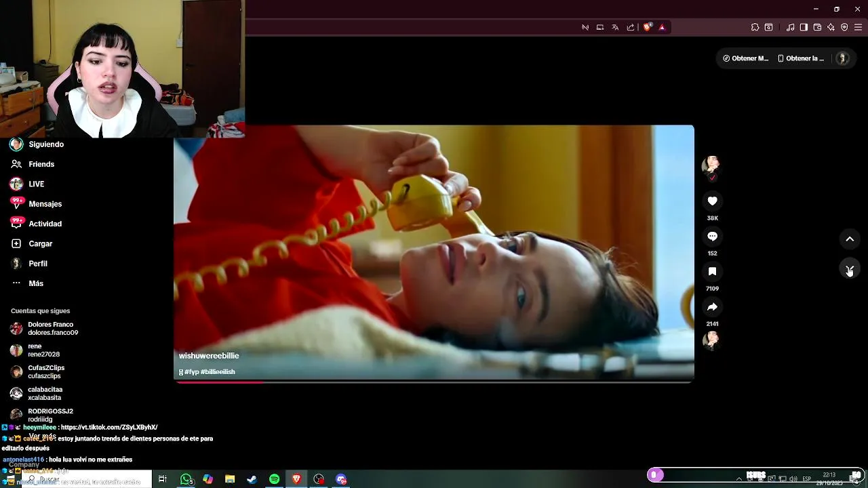Bookmark the video using the save icon
This screenshot has height=488, width=868.
pos(712,271)
